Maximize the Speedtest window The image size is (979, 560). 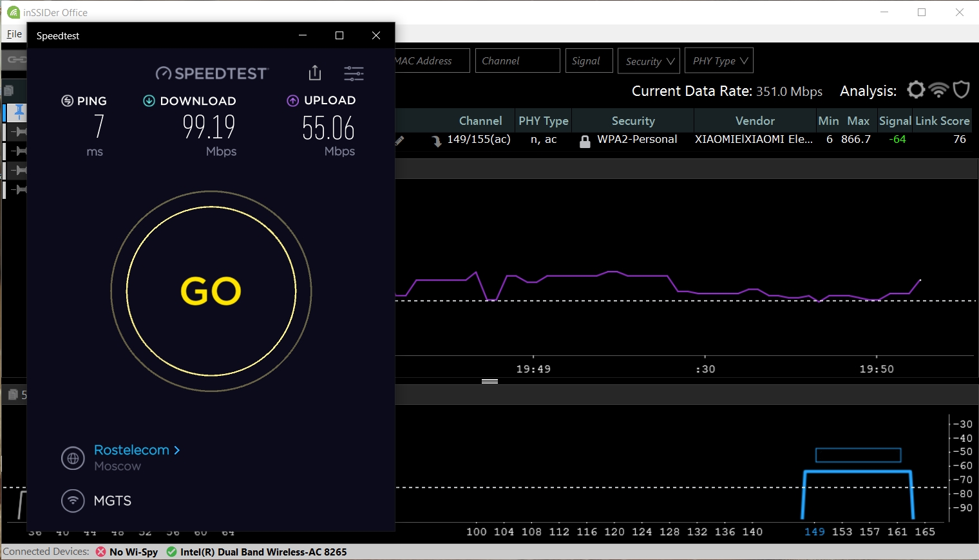[339, 35]
